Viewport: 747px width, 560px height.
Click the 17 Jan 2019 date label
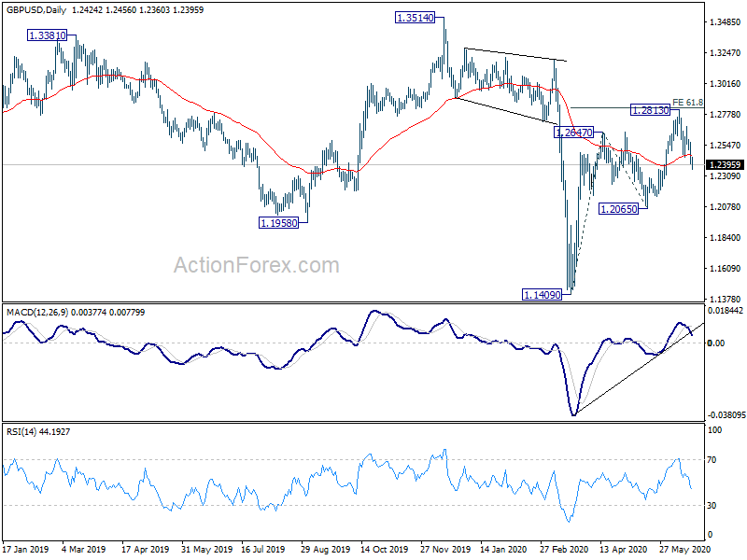click(x=25, y=550)
